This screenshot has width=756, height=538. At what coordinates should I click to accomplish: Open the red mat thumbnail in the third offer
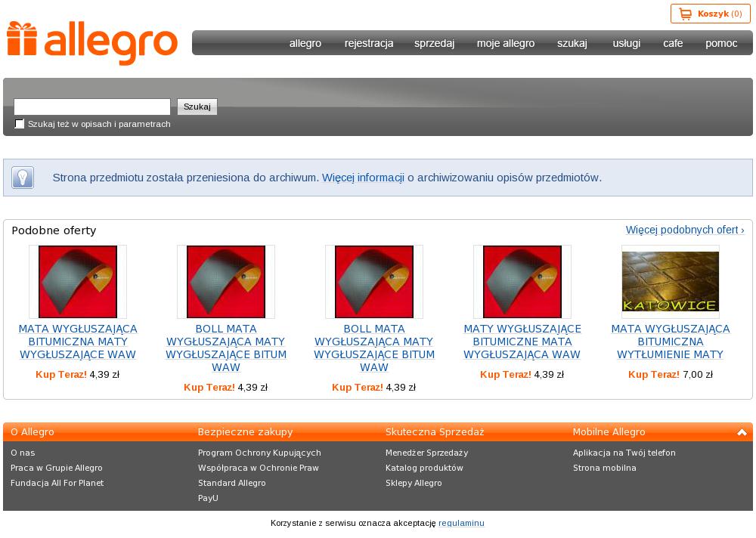pyautogui.click(x=374, y=282)
